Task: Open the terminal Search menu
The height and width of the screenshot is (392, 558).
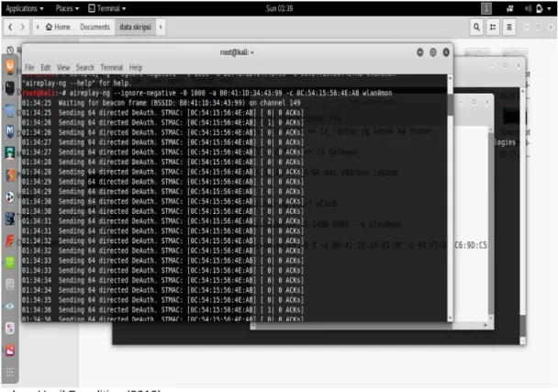Action: (x=85, y=67)
